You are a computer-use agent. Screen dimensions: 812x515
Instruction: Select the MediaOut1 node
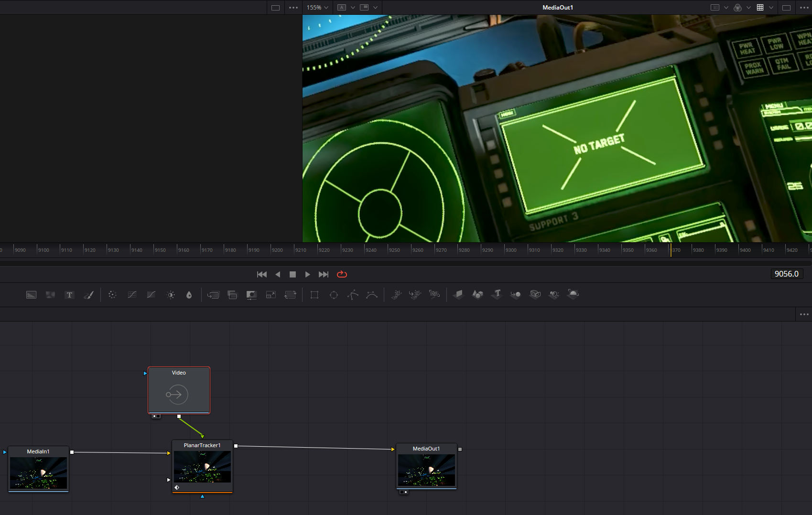426,466
